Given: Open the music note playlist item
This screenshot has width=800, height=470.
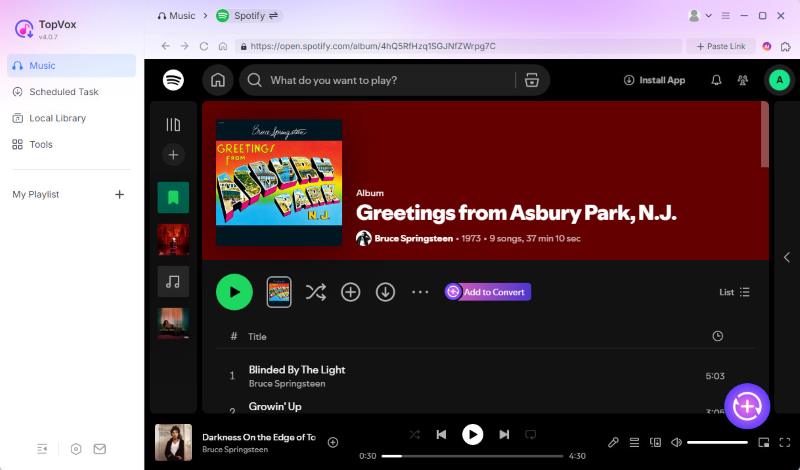Looking at the screenshot, I should tap(173, 282).
